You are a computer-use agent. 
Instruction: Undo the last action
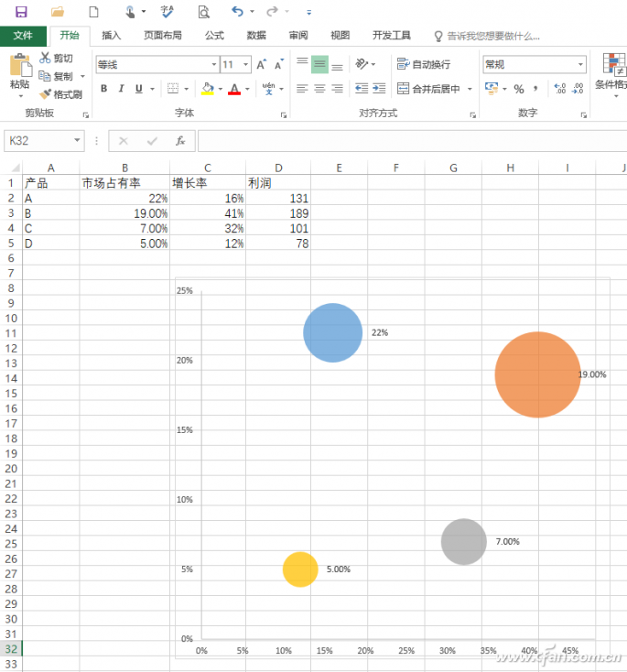coord(237,12)
